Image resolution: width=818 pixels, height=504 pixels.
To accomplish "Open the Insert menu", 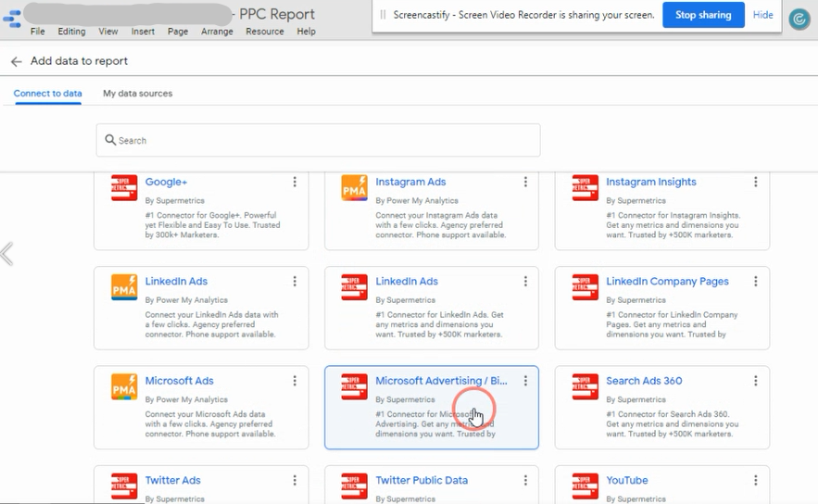I will click(143, 31).
